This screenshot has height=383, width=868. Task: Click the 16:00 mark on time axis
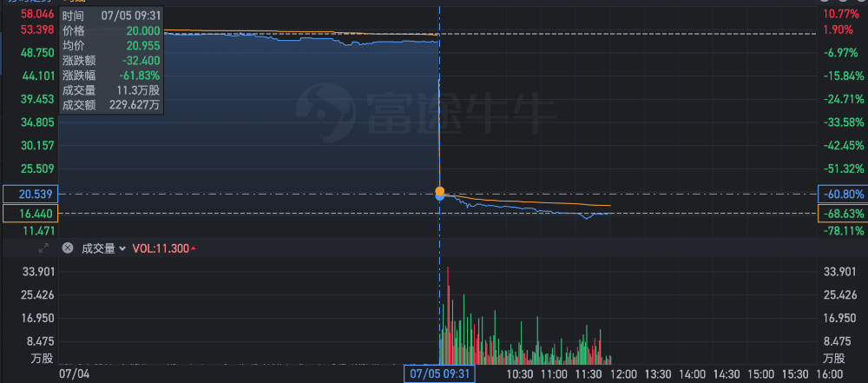tap(829, 373)
